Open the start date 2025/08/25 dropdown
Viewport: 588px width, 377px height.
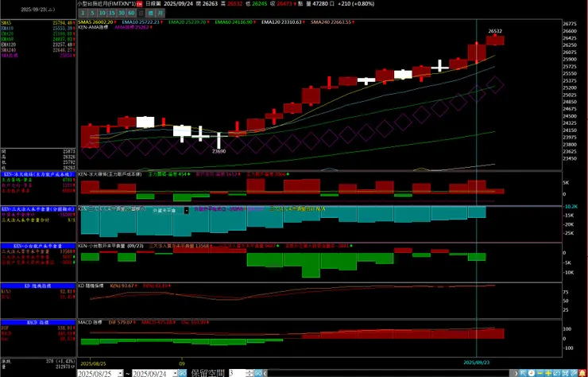(120, 374)
